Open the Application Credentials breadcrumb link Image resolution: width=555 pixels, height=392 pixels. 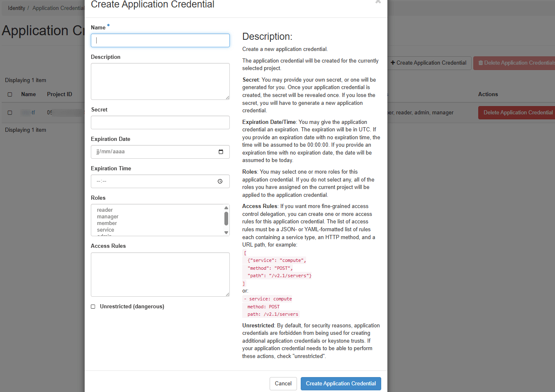click(58, 8)
